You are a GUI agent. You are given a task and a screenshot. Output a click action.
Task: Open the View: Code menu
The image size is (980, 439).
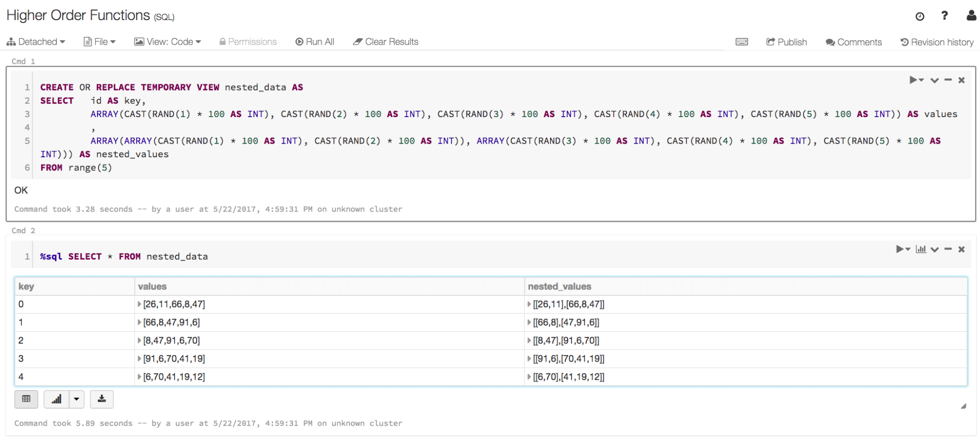coord(168,42)
